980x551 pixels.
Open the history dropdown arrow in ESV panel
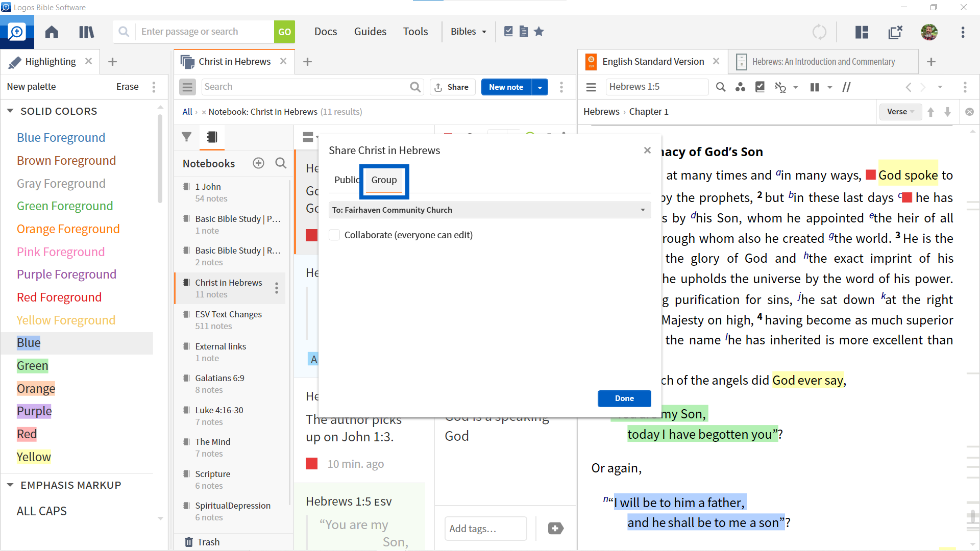940,87
